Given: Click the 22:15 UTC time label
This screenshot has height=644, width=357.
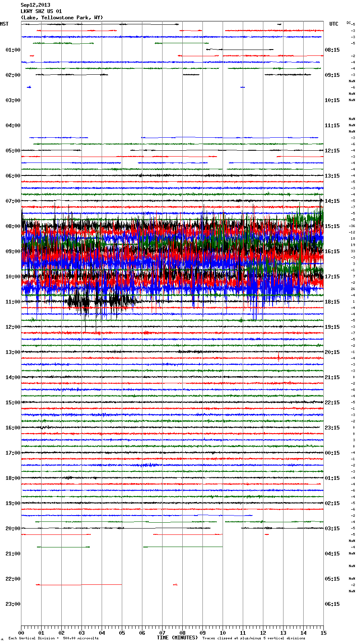Looking at the screenshot, I should pyautogui.click(x=332, y=403).
